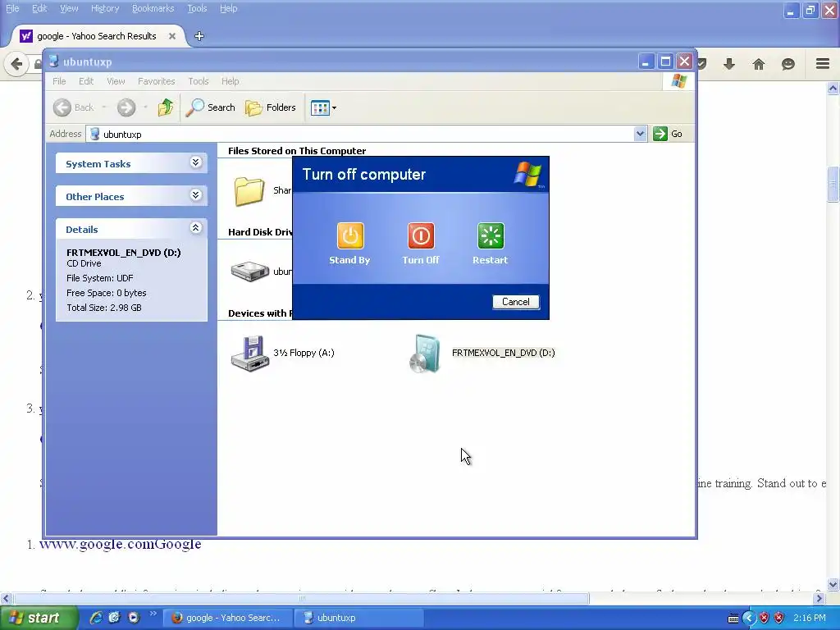Click the Go button beside address bar

(x=668, y=134)
